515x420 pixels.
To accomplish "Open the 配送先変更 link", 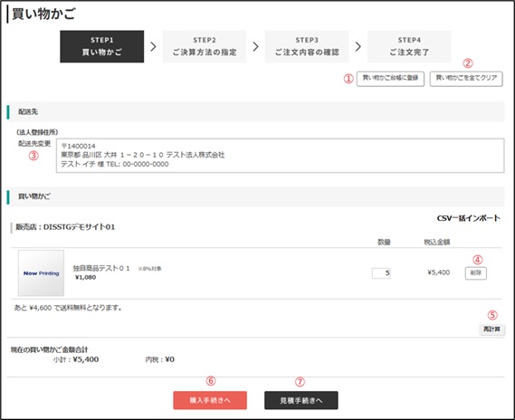I will click(34, 144).
